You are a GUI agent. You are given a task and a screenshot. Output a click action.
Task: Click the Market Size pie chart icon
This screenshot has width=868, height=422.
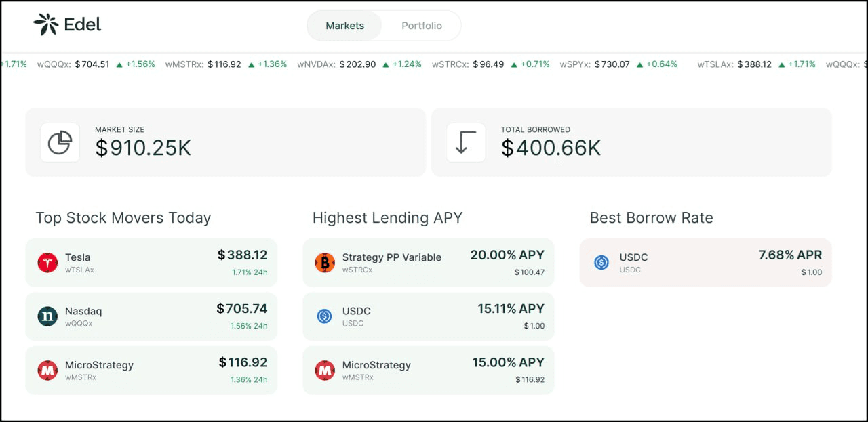60,142
